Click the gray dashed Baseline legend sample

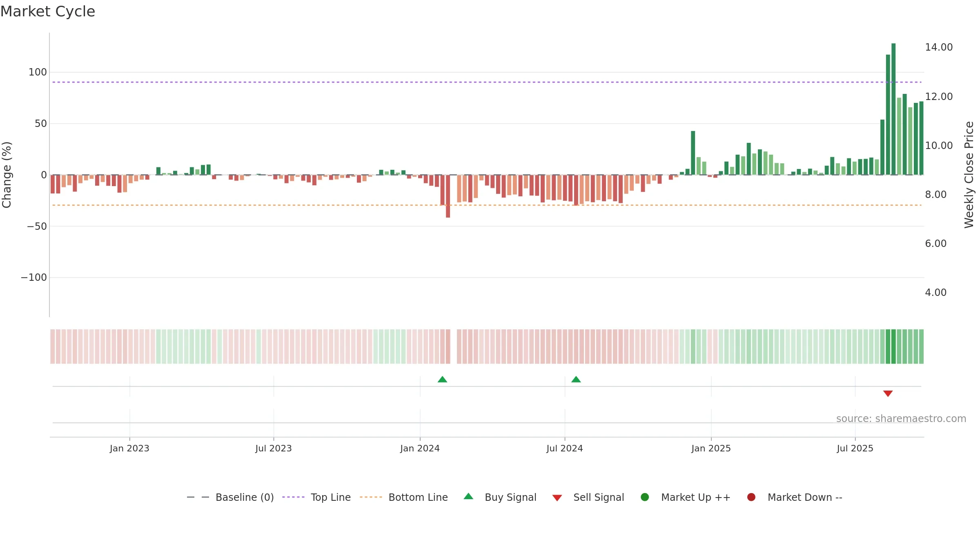[198, 497]
